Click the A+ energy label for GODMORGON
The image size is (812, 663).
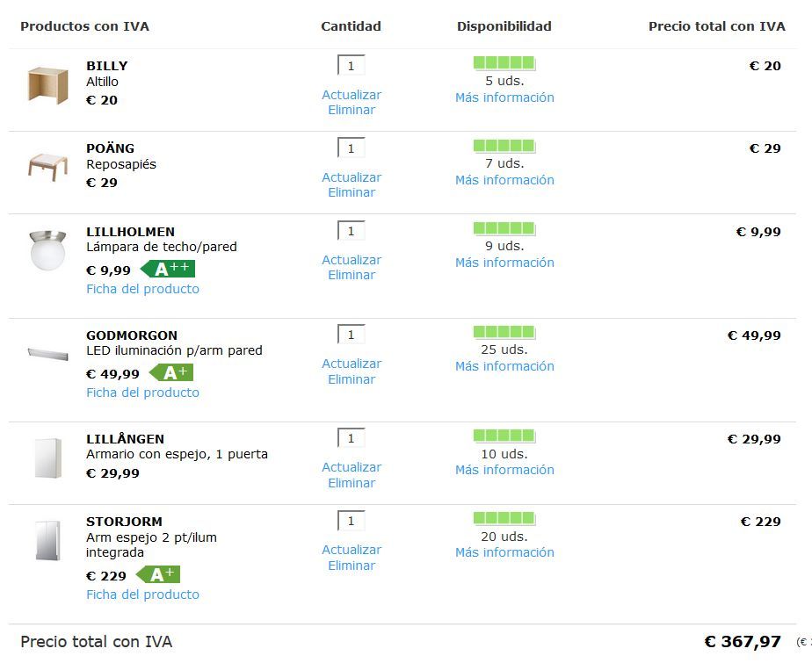[x=171, y=372]
